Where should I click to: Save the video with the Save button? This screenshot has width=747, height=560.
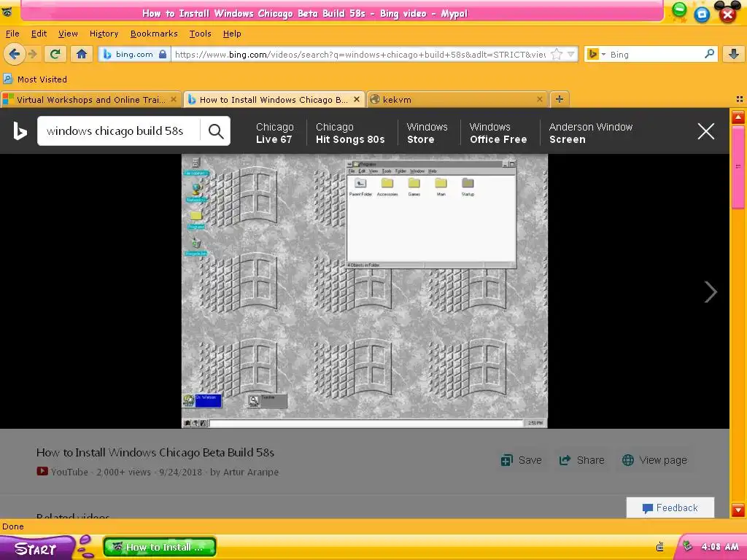click(x=521, y=460)
